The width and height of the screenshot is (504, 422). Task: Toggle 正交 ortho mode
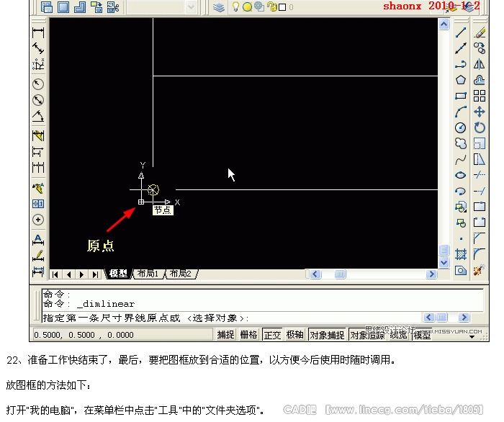pyautogui.click(x=272, y=335)
